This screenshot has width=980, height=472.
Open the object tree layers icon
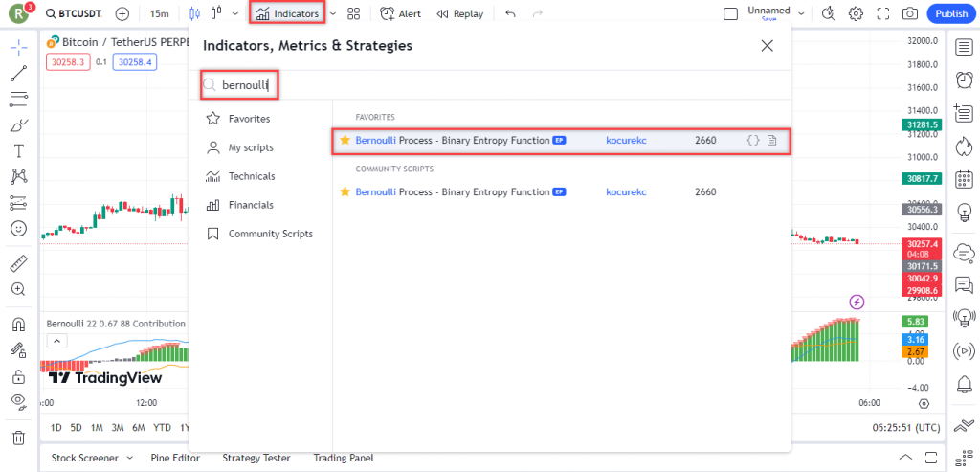964,427
